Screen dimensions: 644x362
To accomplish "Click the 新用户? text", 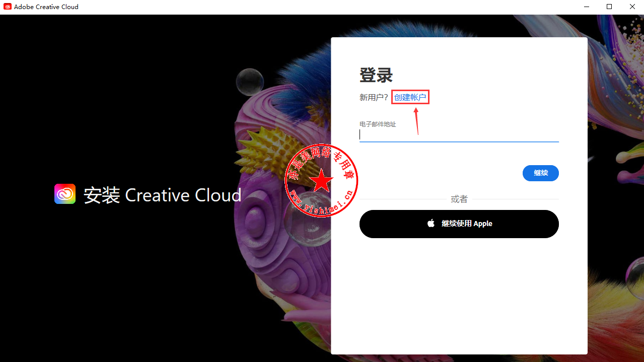I will click(374, 97).
